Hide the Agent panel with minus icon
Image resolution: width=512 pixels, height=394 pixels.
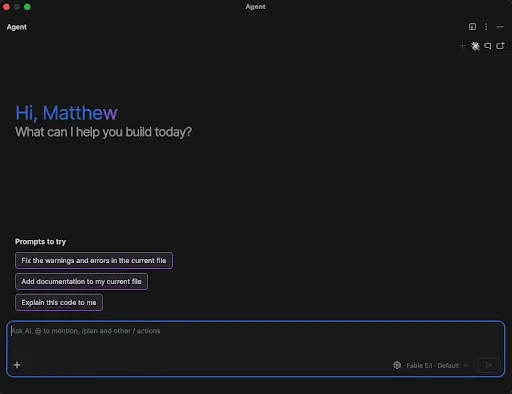point(500,27)
